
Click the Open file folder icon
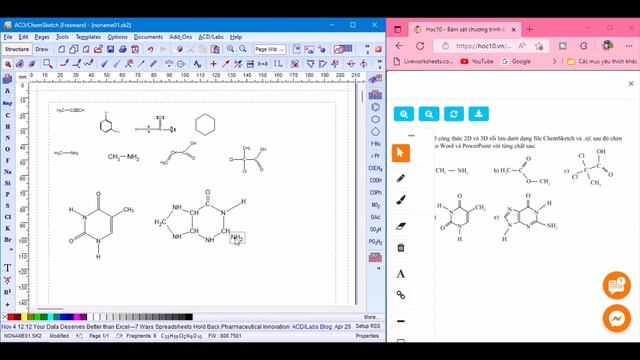(98, 49)
